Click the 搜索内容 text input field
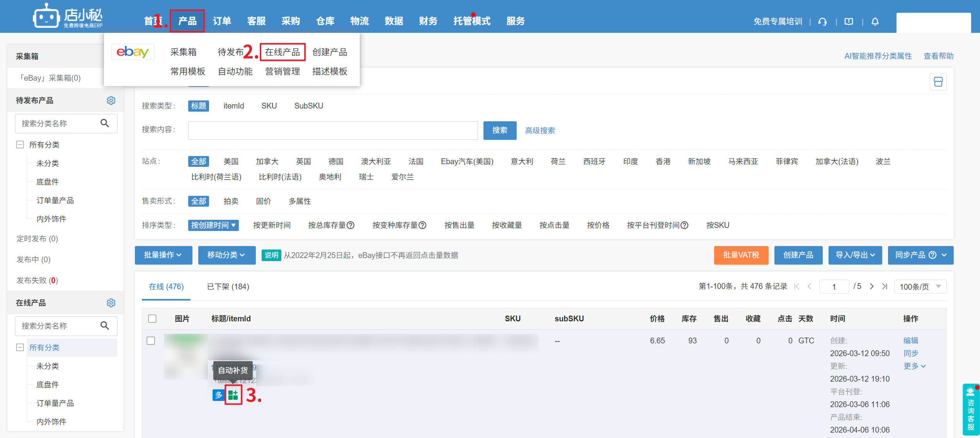The height and width of the screenshot is (438, 980). pos(333,131)
